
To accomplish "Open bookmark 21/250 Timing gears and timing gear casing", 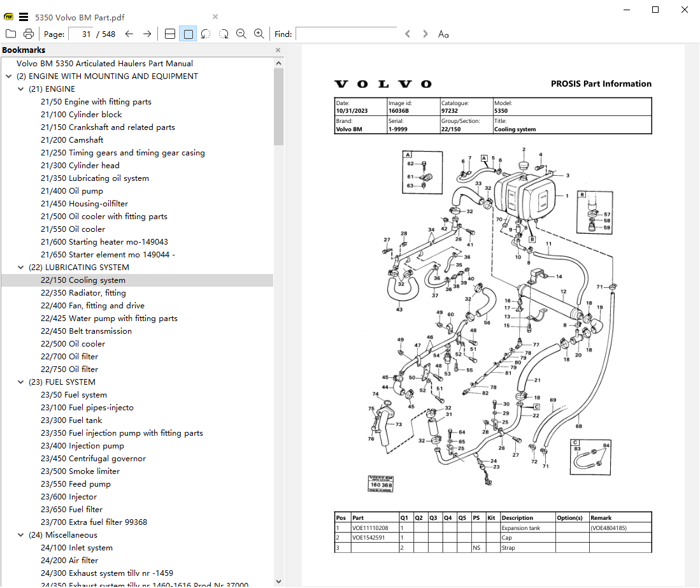I will point(123,153).
